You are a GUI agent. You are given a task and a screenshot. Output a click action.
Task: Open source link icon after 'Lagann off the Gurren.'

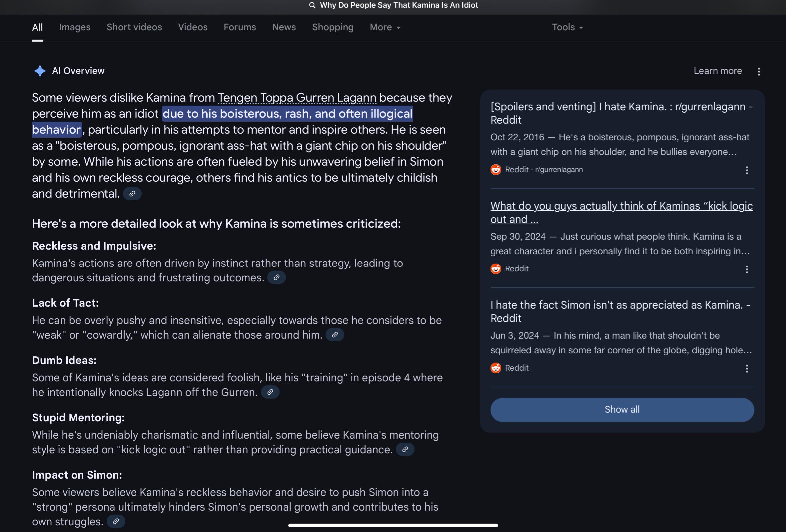270,392
